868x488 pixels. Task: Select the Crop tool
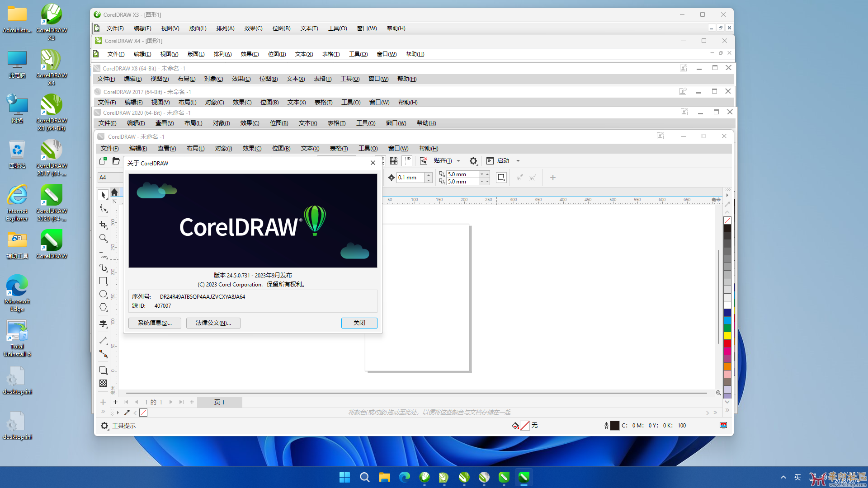click(x=103, y=225)
